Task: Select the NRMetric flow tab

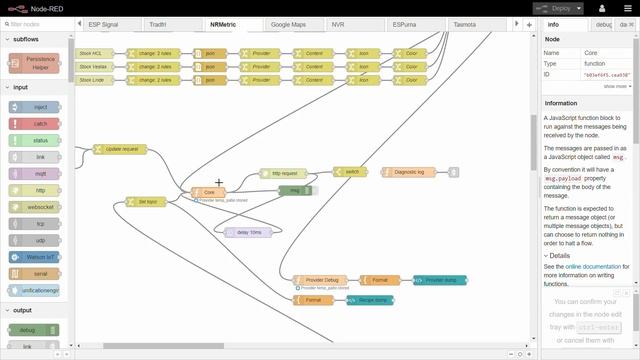Action: tap(234, 25)
